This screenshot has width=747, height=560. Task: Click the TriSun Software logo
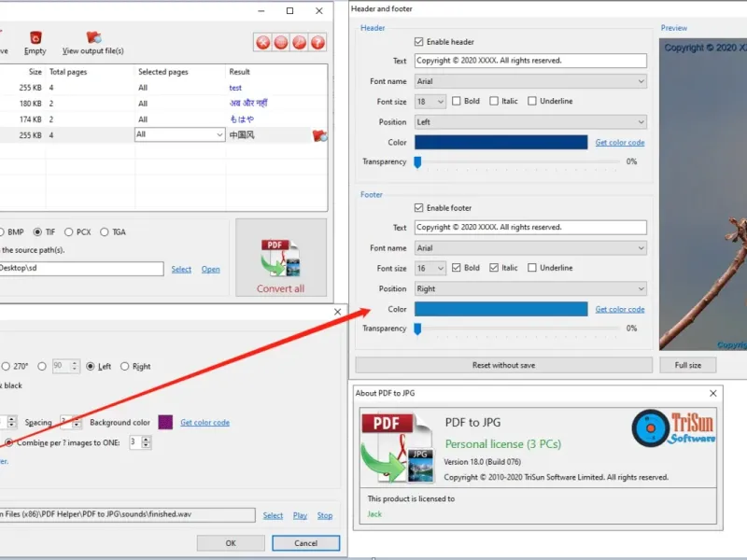673,427
